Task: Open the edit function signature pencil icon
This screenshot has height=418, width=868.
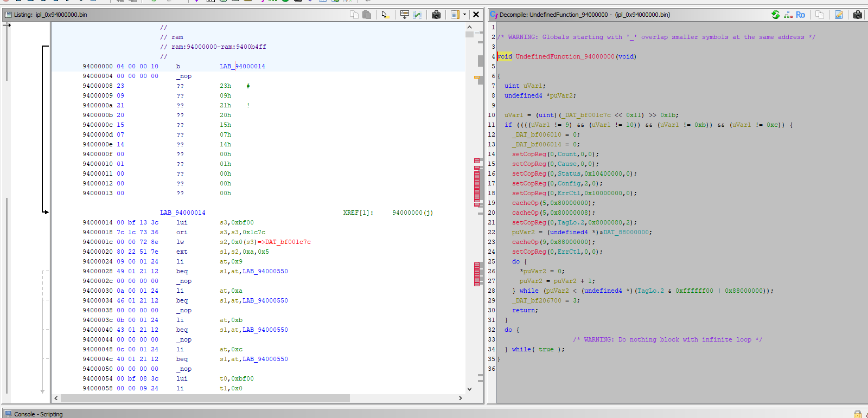Action: [839, 15]
